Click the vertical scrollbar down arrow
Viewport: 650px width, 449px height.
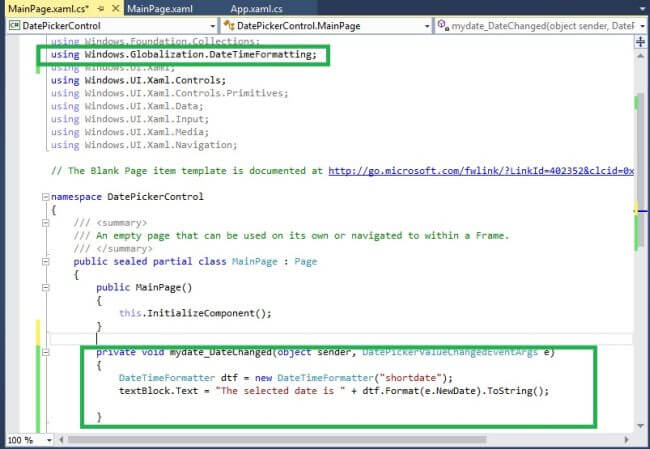(x=640, y=426)
